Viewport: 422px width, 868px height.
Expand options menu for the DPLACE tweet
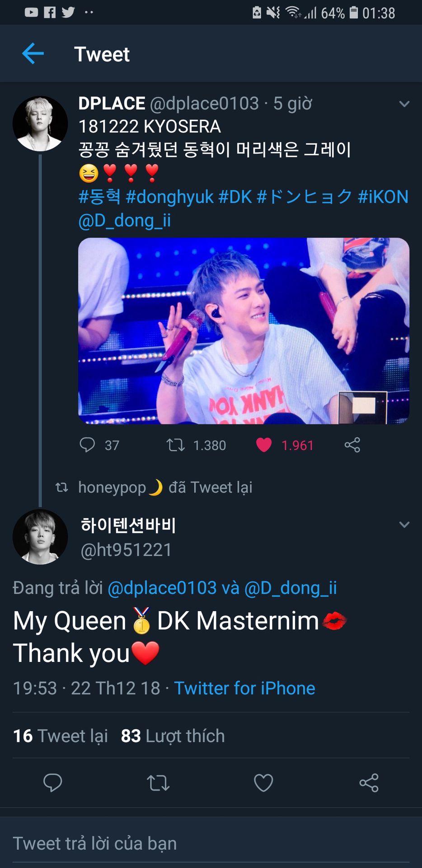(404, 104)
